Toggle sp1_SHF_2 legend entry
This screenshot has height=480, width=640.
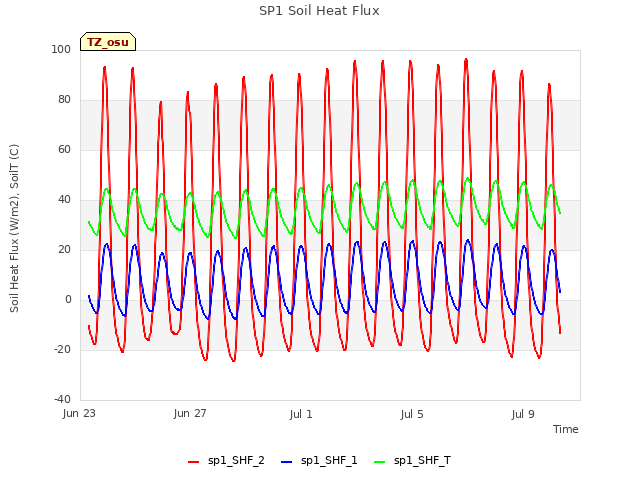tap(226, 461)
